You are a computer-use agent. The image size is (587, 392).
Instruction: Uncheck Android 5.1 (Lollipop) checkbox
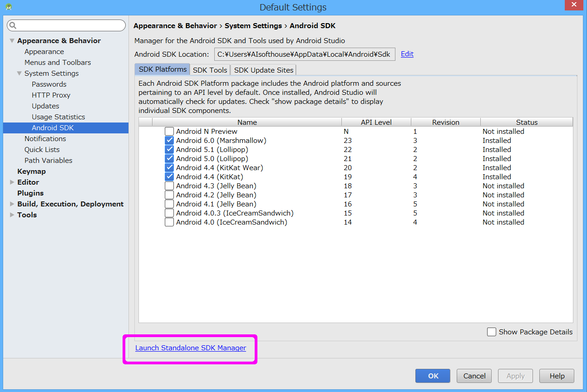[169, 150]
